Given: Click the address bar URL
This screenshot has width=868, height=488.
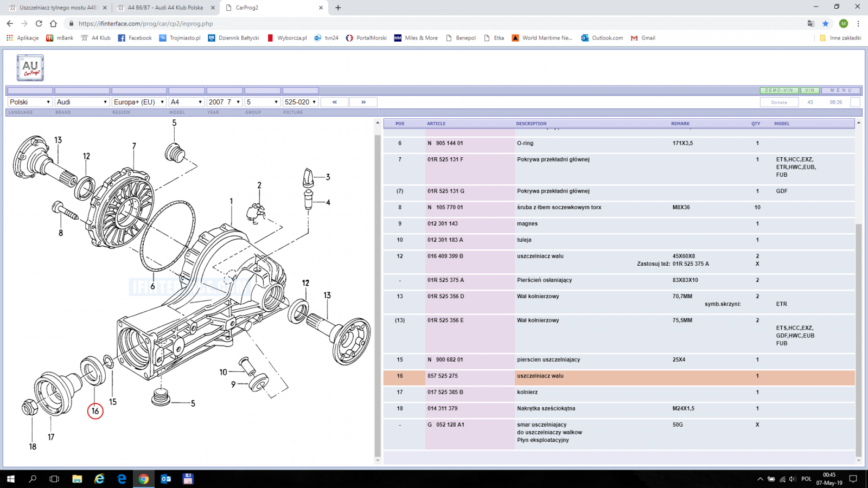Looking at the screenshot, I should coord(145,23).
